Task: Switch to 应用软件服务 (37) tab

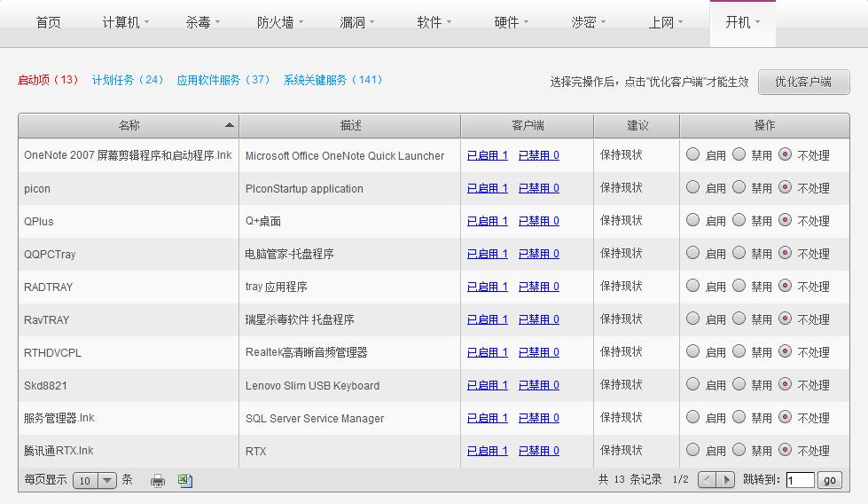Action: 223,80
